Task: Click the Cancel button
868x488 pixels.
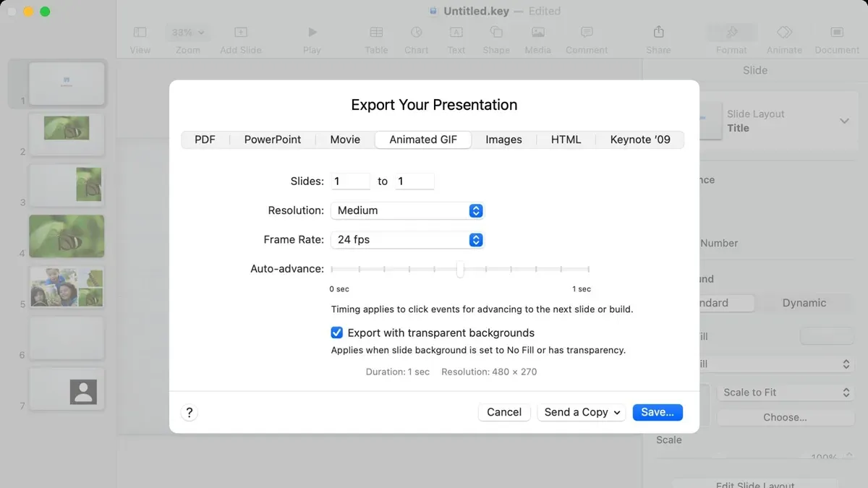Action: coord(504,412)
